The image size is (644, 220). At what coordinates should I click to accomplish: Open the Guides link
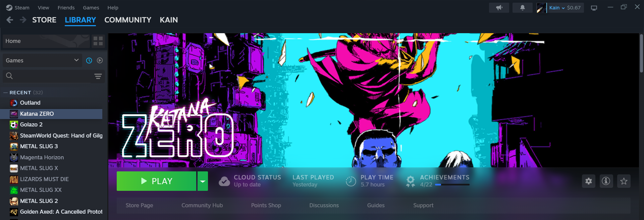376,205
